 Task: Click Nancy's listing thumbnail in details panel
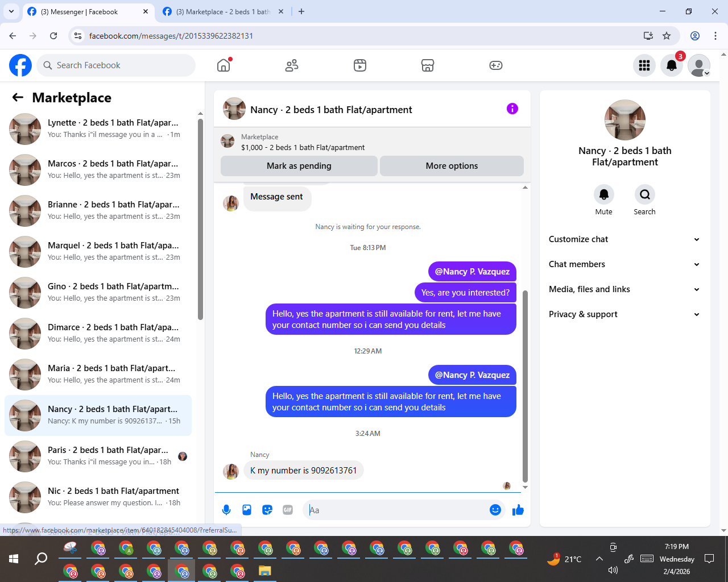[x=625, y=120]
